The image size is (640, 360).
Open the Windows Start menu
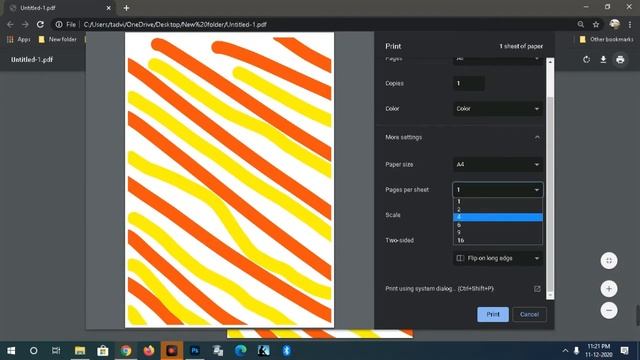coord(11,351)
